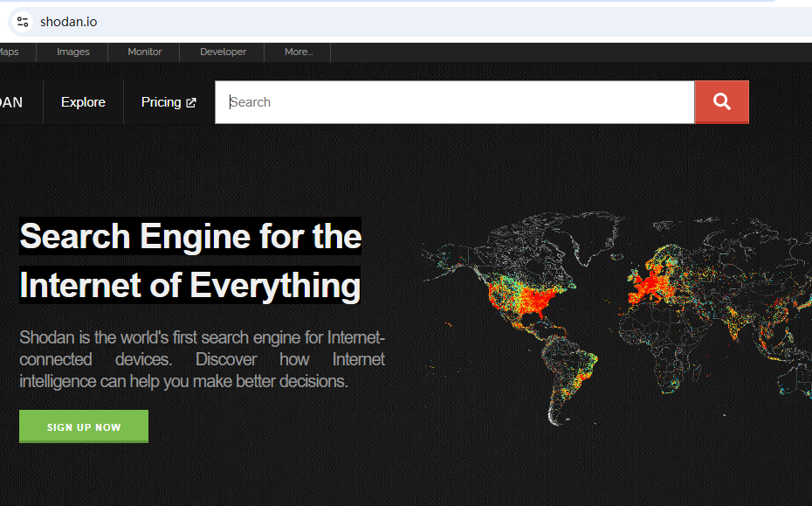Click the world map of connected devices
The image size is (812, 506).
tap(616, 317)
